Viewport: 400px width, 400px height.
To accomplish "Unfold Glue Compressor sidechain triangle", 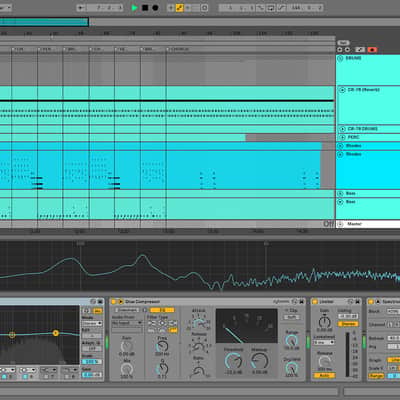I will point(120,302).
